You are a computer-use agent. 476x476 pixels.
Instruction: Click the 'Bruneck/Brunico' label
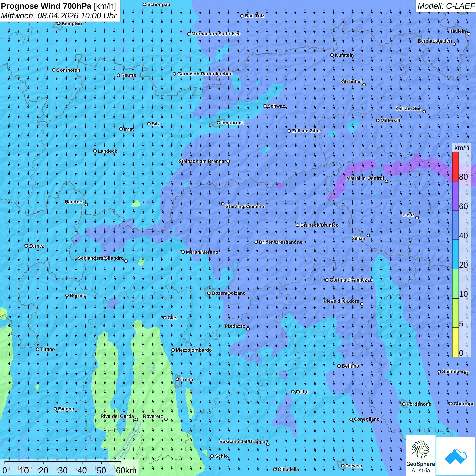pos(319,225)
